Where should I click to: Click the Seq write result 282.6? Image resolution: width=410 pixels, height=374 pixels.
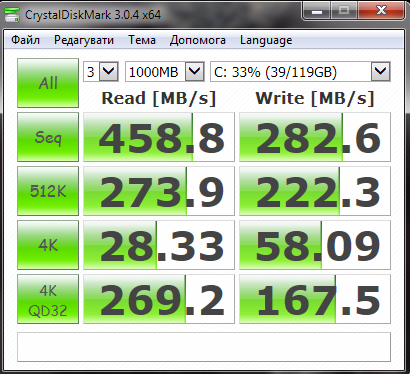click(315, 137)
